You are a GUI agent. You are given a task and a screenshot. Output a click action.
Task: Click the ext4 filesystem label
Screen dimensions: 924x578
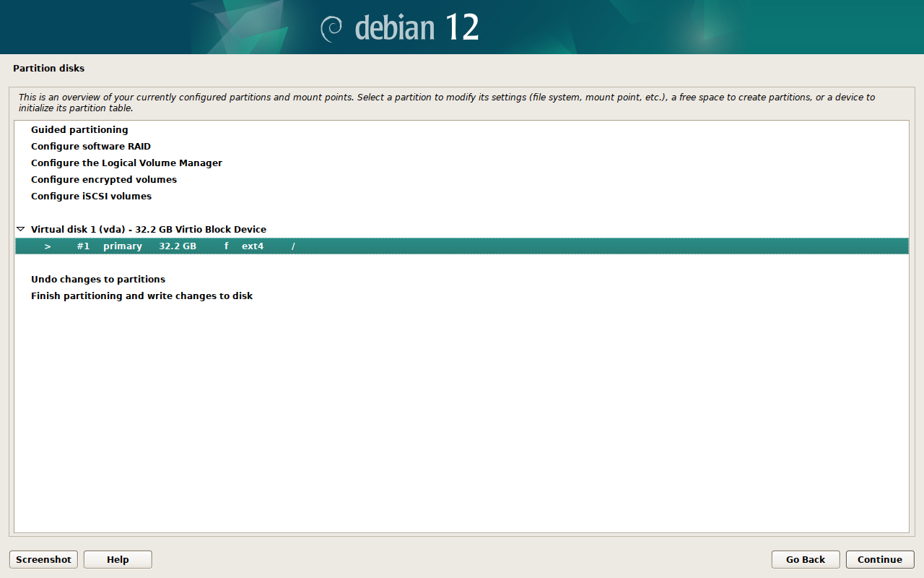click(x=253, y=246)
